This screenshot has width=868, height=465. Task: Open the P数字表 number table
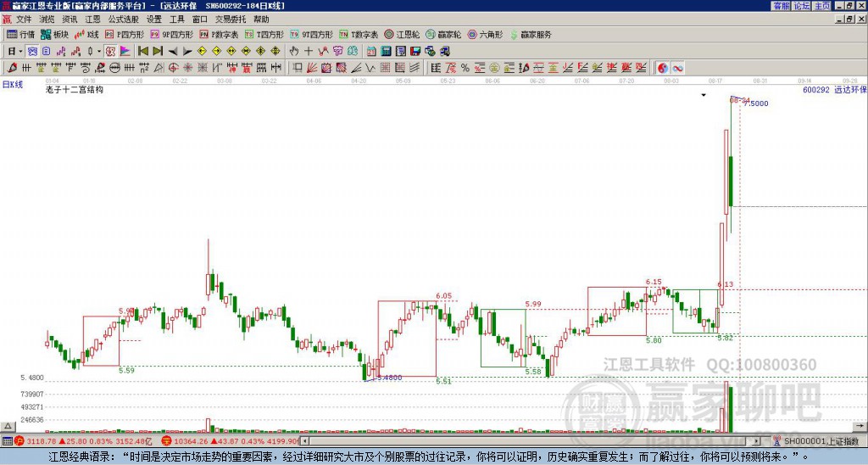point(219,34)
